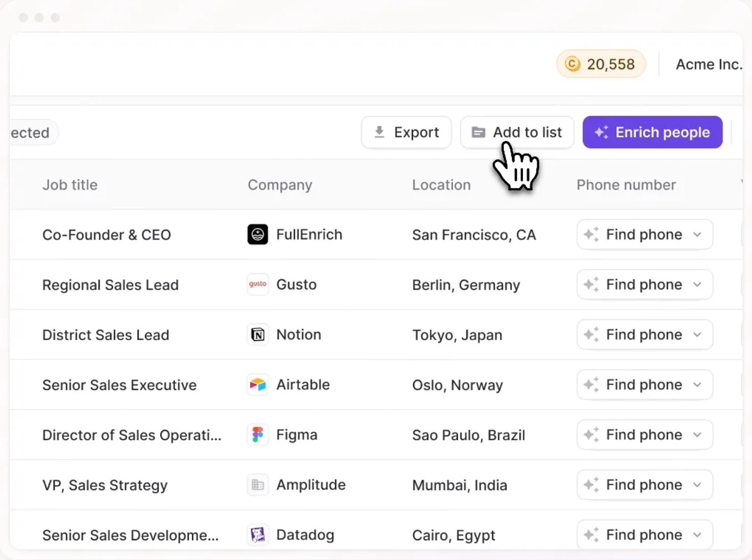Expand Find phone chevron for Datadog row

[x=697, y=535]
